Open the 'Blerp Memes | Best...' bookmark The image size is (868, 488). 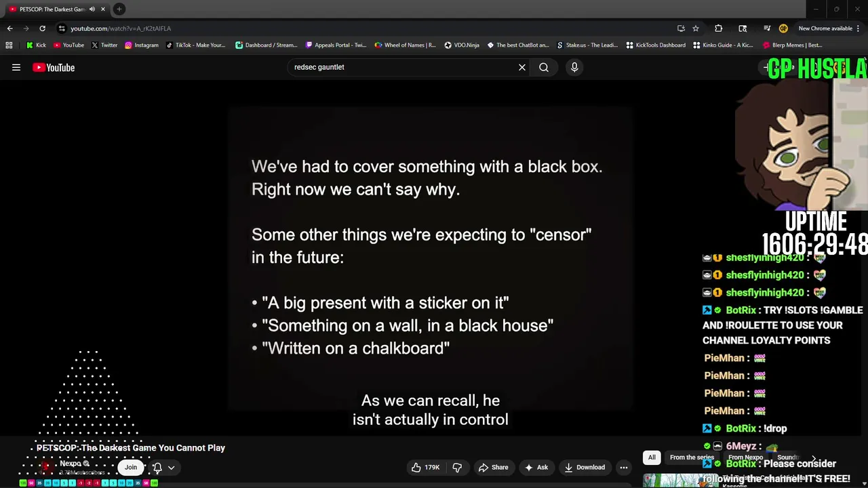pos(792,45)
